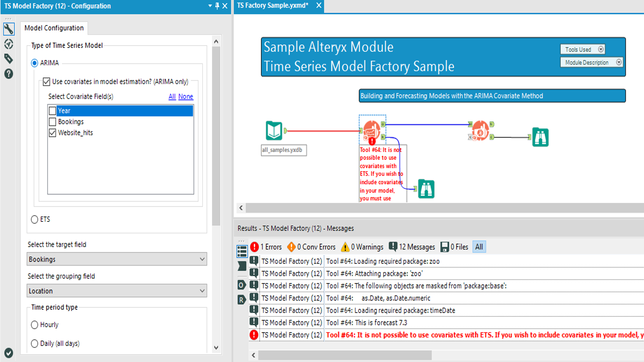Click the checkmark apply icon at bottom-left

(x=8, y=353)
